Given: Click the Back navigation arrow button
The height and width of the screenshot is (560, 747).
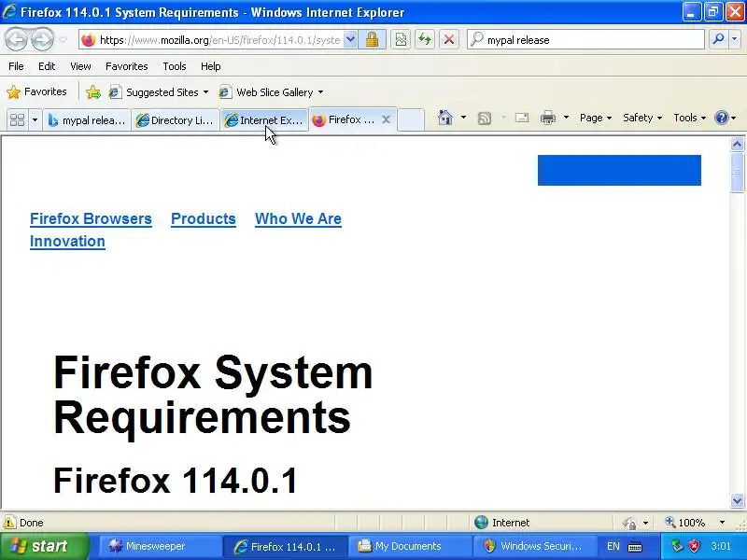Looking at the screenshot, I should pyautogui.click(x=17, y=39).
